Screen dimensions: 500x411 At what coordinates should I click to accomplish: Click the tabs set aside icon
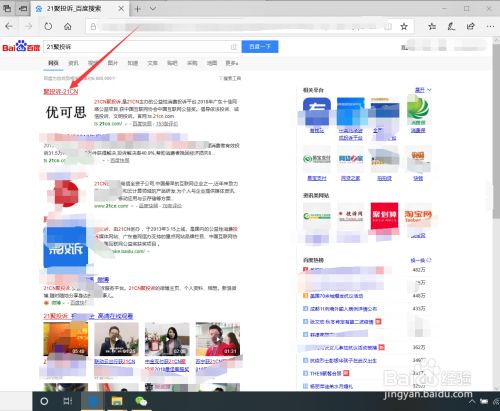click(7, 8)
